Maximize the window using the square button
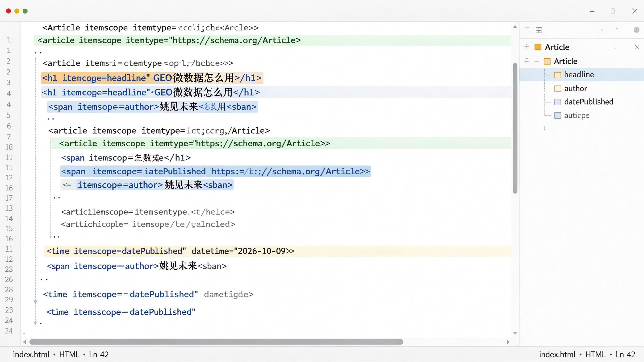Image resolution: width=644 pixels, height=362 pixels. pyautogui.click(x=613, y=11)
